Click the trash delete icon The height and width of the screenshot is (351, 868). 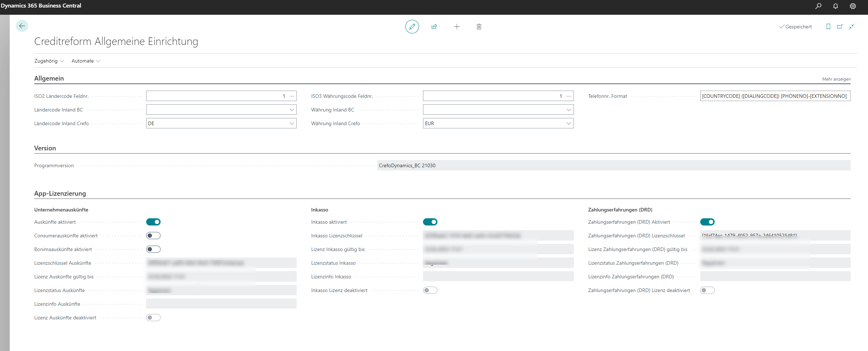point(479,27)
